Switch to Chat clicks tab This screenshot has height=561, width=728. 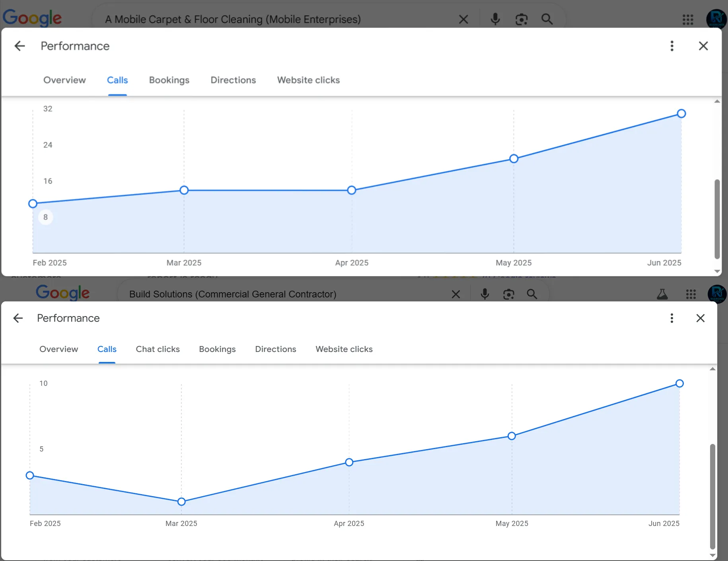(158, 349)
